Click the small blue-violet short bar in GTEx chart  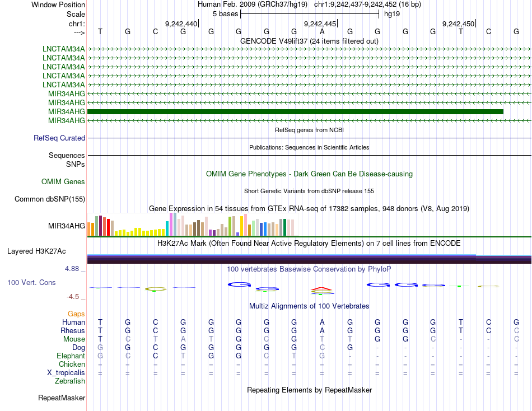pos(238,234)
